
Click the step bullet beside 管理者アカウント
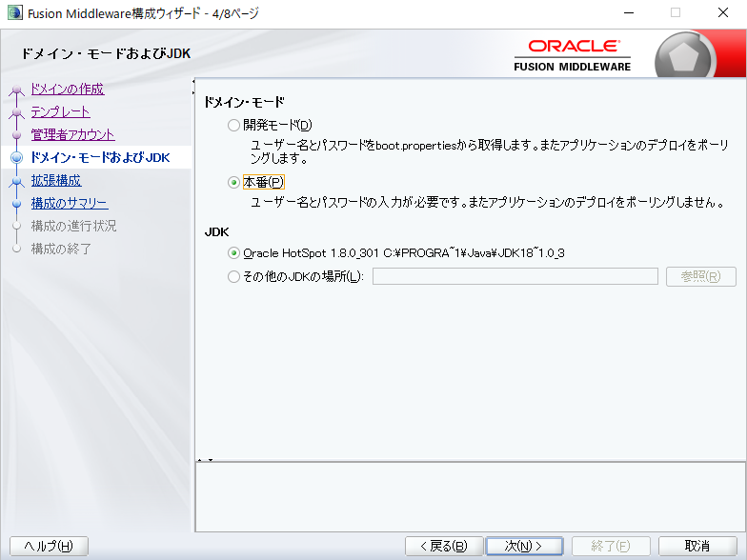(x=15, y=135)
